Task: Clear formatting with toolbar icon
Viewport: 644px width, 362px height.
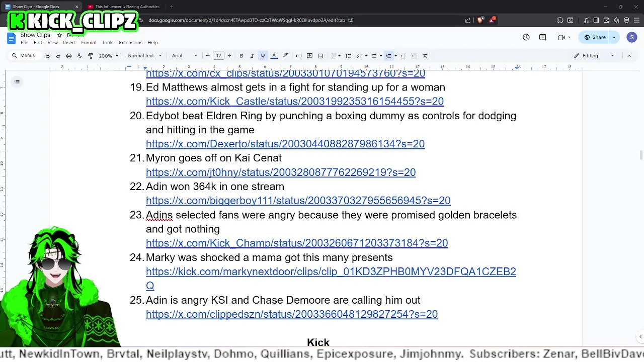Action: [x=425, y=56]
